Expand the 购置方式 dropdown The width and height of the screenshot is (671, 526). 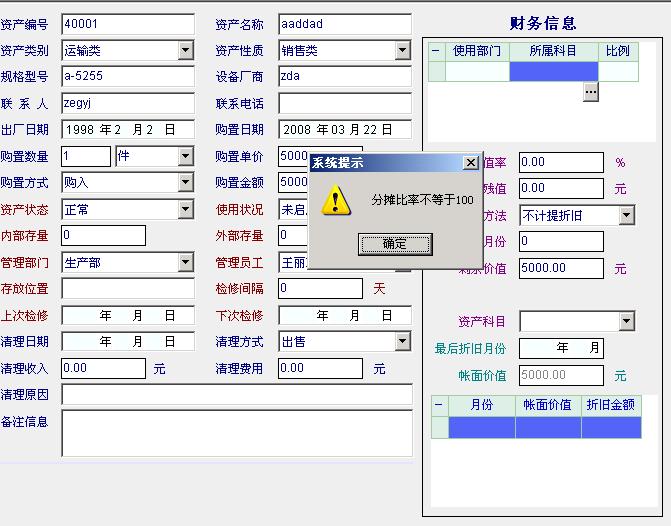point(186,182)
